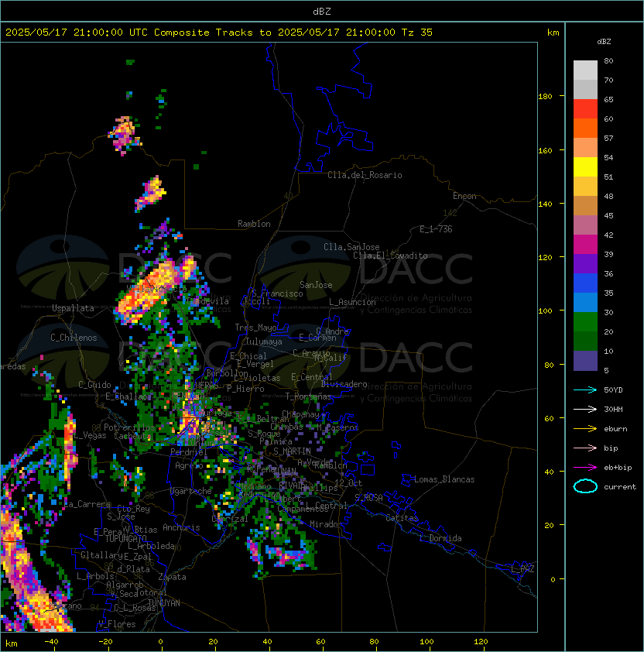Image resolution: width=644 pixels, height=652 pixels.
Task: Click the 'L_PAZ' map label
Action: [x=522, y=569]
